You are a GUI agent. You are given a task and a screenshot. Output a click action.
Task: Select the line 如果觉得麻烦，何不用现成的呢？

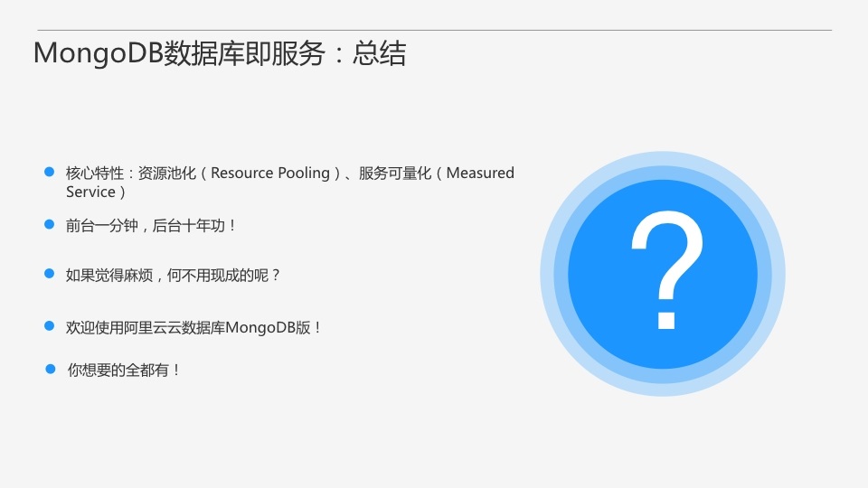174,274
